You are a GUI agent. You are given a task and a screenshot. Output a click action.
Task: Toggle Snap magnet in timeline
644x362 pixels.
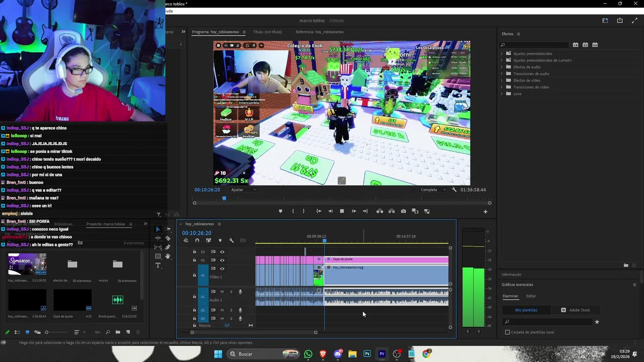coord(197,240)
